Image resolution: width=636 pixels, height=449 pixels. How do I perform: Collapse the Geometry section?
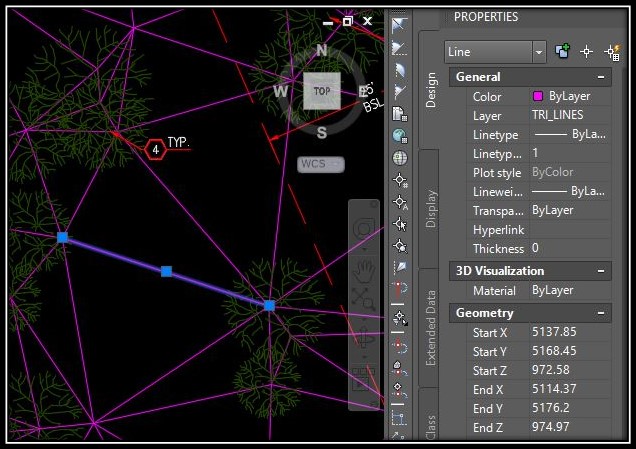(601, 313)
